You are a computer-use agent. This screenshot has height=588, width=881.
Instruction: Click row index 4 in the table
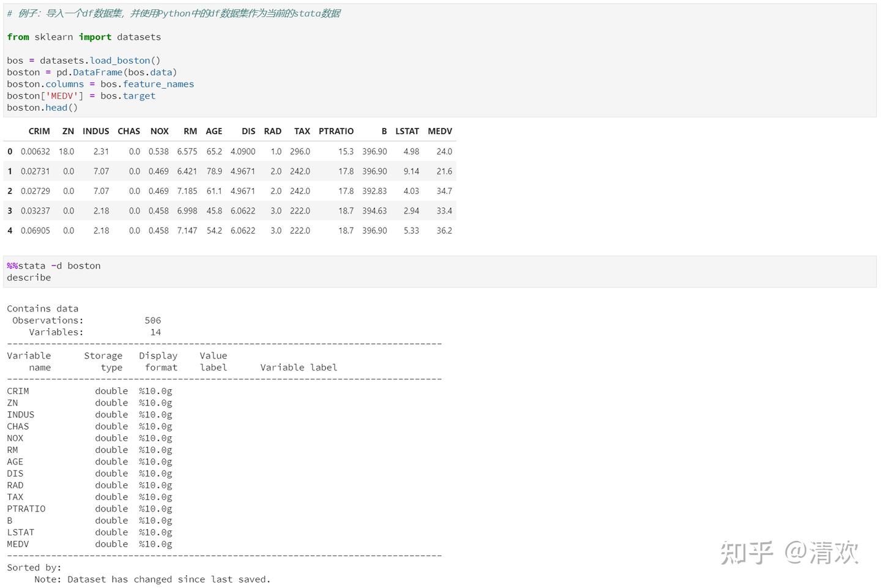(9, 230)
